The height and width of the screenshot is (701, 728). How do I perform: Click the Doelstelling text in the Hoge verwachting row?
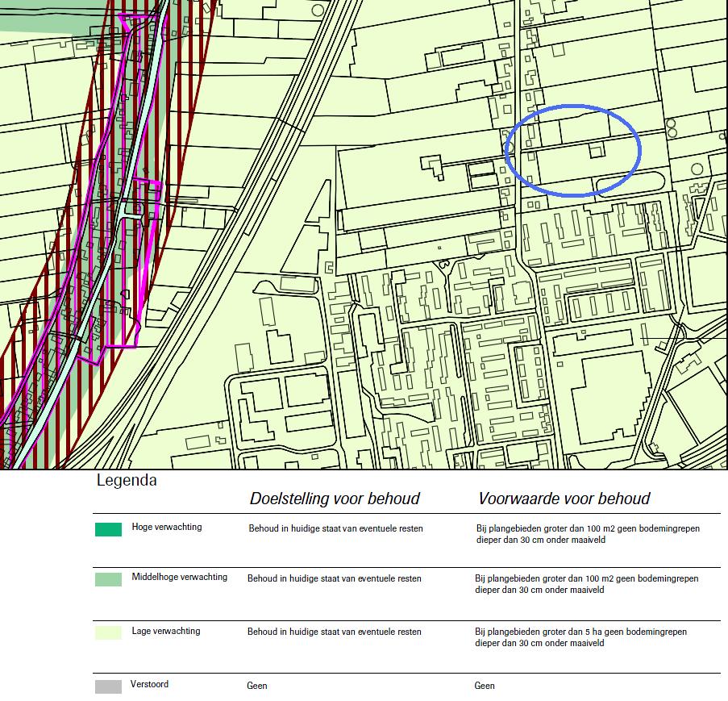[335, 529]
